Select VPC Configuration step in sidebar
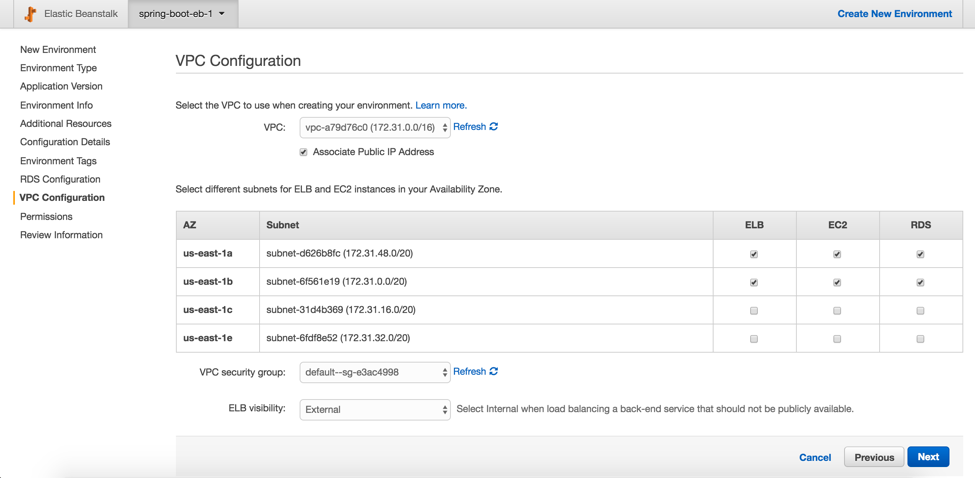Viewport: 975px width, 478px height. coord(62,198)
